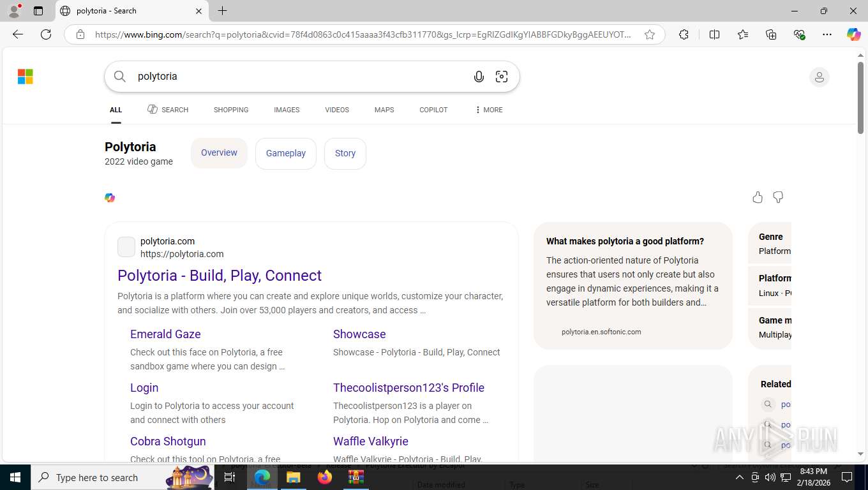
Task: Open the Emerald Gaze sublink
Action: (x=165, y=334)
